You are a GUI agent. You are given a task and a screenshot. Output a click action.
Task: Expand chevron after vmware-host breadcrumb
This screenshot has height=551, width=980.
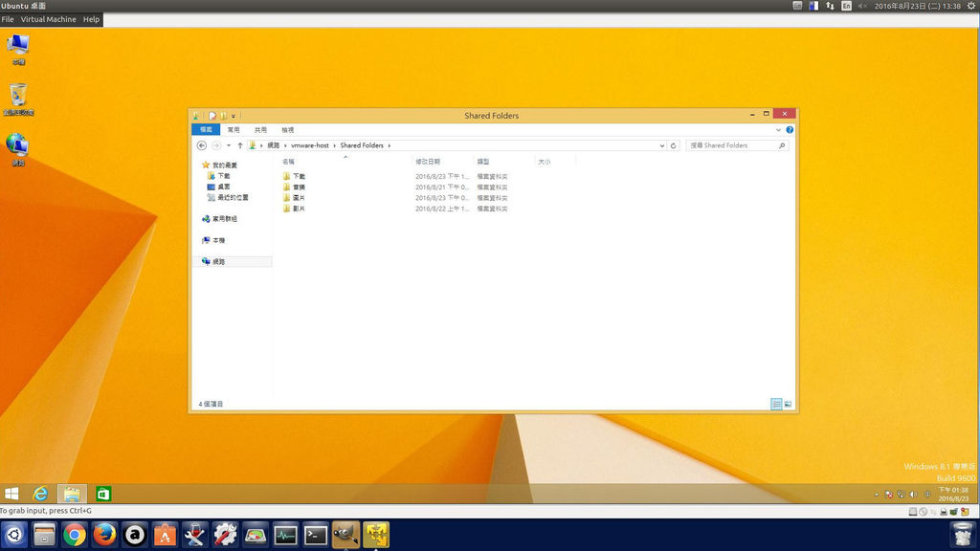[334, 145]
